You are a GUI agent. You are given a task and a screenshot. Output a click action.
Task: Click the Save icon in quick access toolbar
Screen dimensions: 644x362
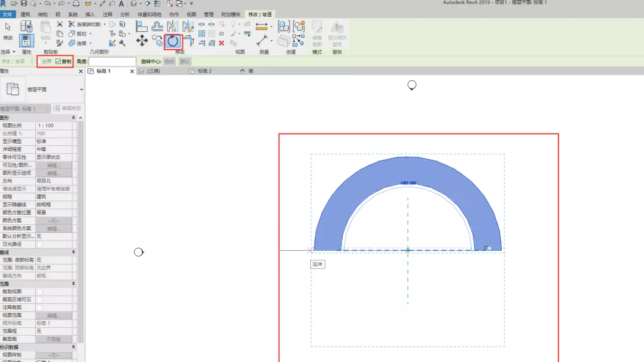(x=24, y=4)
